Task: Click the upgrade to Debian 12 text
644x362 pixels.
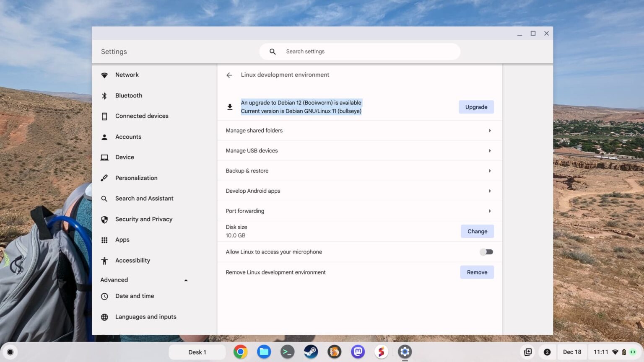Action: (301, 103)
